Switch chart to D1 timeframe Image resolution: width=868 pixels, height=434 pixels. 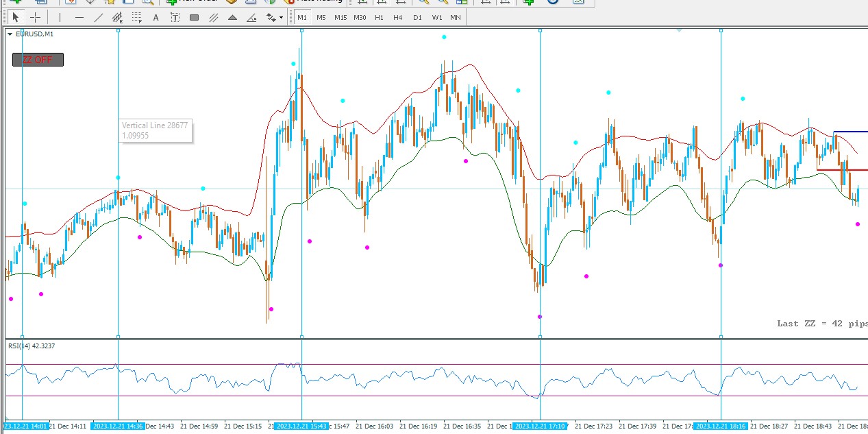tap(417, 17)
